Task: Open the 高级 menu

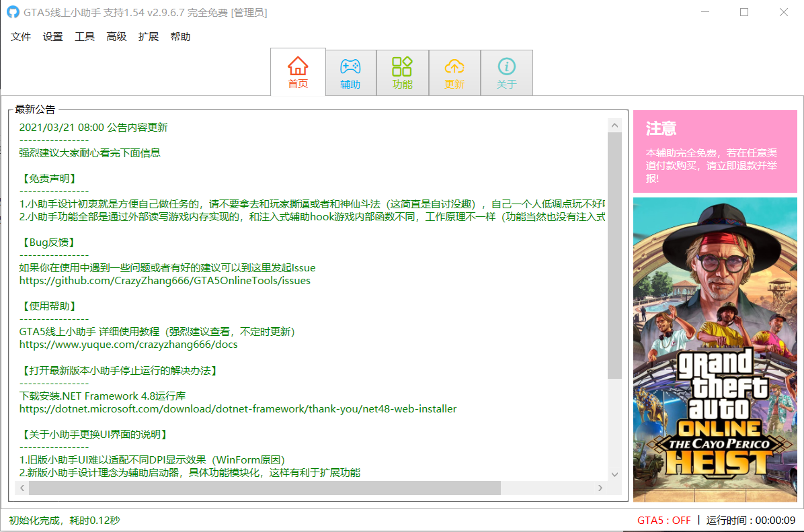Action: [116, 36]
